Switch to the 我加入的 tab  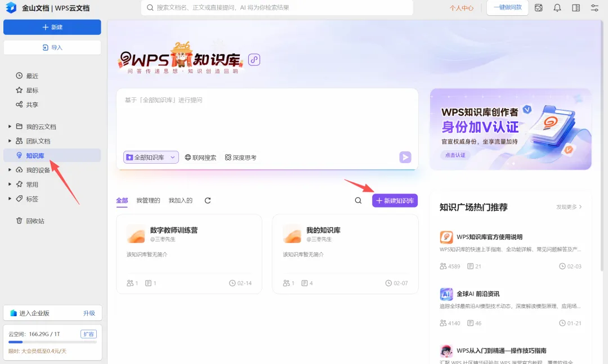coord(180,200)
